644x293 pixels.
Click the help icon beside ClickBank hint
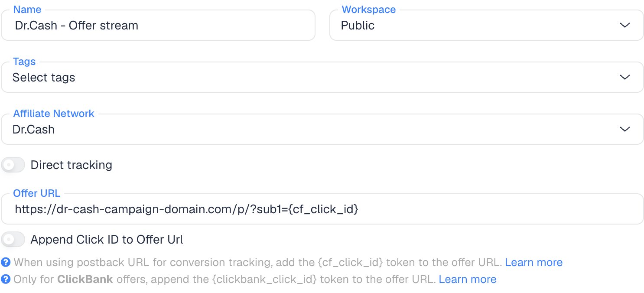pos(6,279)
